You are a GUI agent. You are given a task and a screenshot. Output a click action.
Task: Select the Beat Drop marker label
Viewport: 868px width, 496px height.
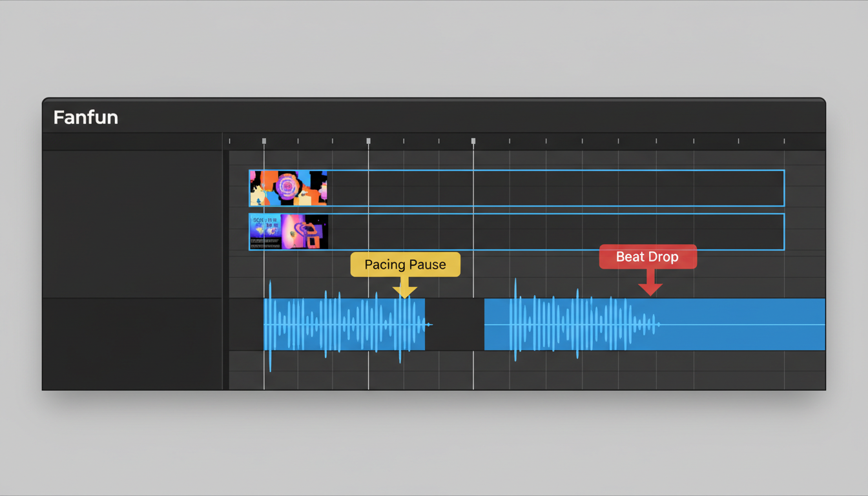[x=647, y=256]
